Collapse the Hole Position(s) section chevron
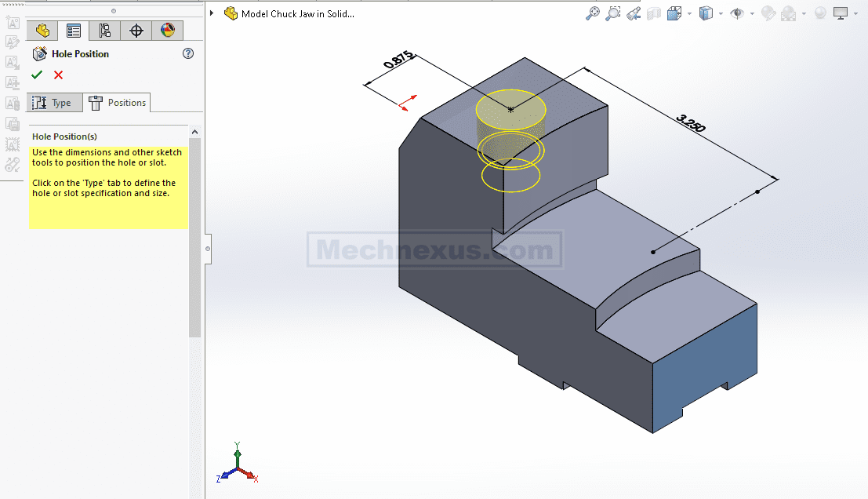868x499 pixels. 195,132
